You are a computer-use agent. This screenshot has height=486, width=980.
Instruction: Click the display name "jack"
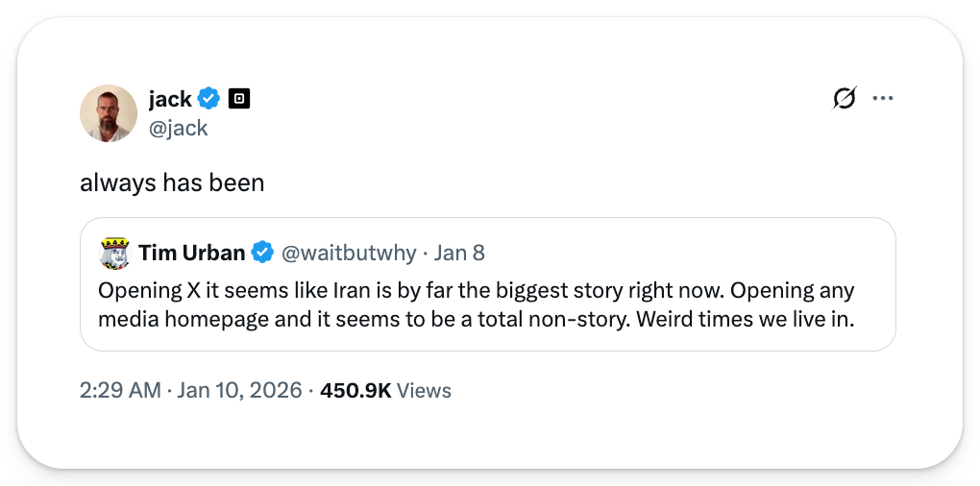170,98
